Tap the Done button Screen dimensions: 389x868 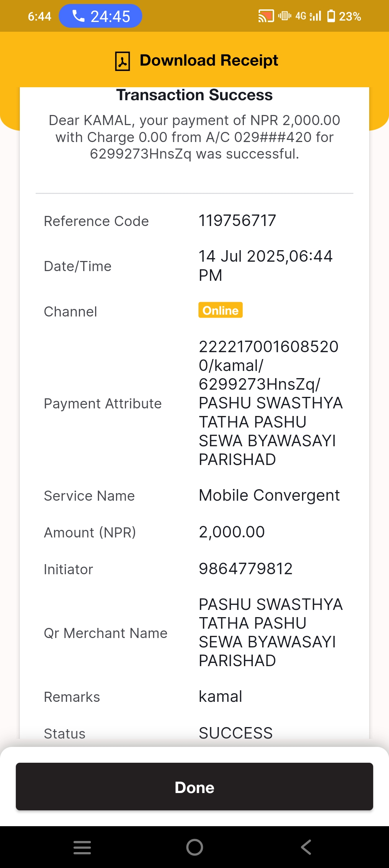pos(194,787)
